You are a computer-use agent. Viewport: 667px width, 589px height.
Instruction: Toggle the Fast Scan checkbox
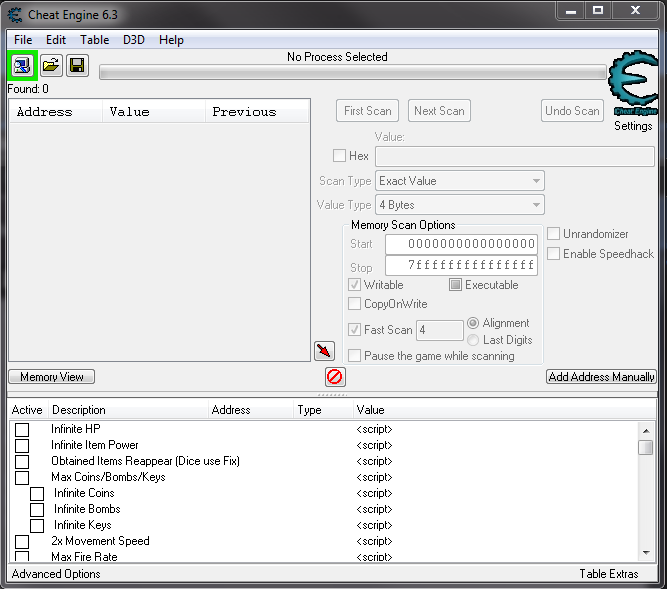click(354, 330)
